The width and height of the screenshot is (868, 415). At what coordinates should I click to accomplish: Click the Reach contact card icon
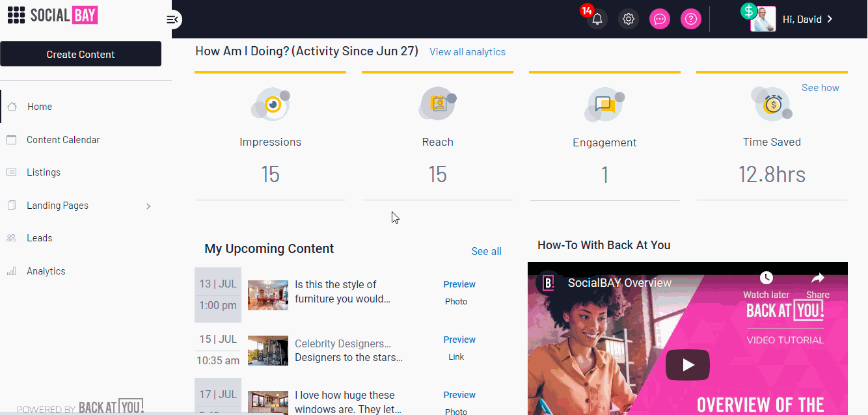[x=438, y=104]
